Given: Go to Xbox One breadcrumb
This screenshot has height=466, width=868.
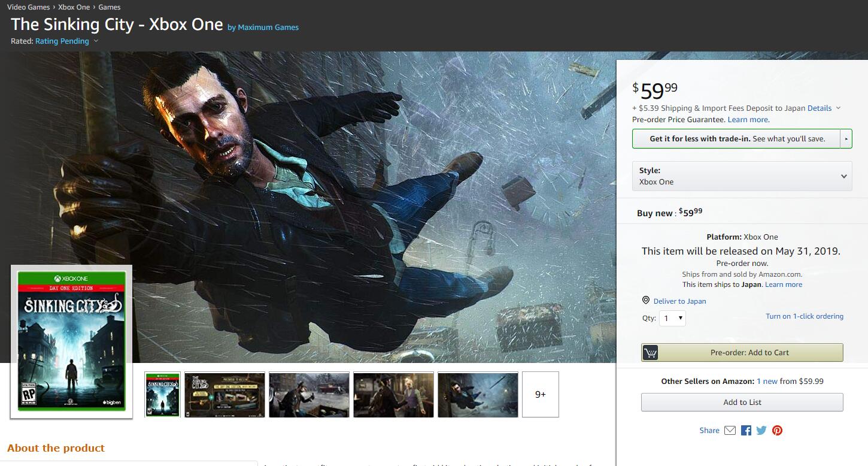Looking at the screenshot, I should (74, 7).
